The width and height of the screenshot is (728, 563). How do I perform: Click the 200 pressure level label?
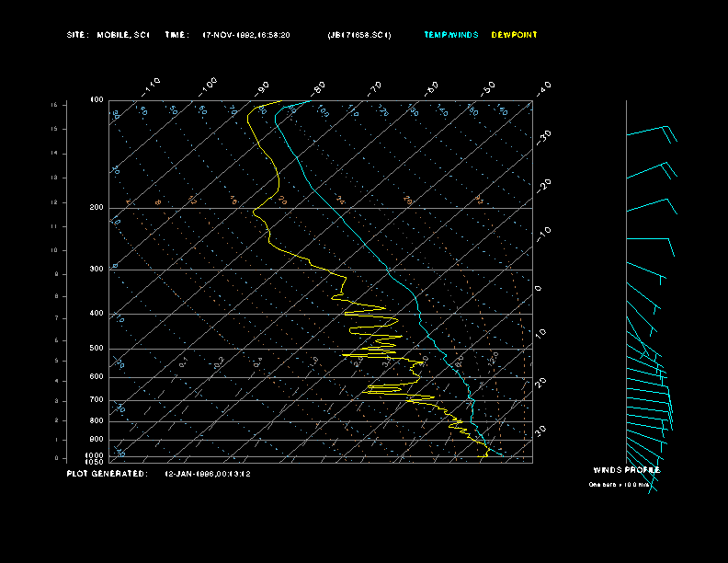[97, 208]
